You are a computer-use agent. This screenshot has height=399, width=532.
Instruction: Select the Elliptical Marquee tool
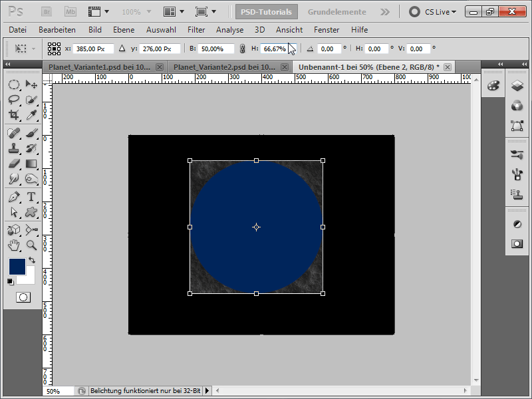pyautogui.click(x=13, y=84)
